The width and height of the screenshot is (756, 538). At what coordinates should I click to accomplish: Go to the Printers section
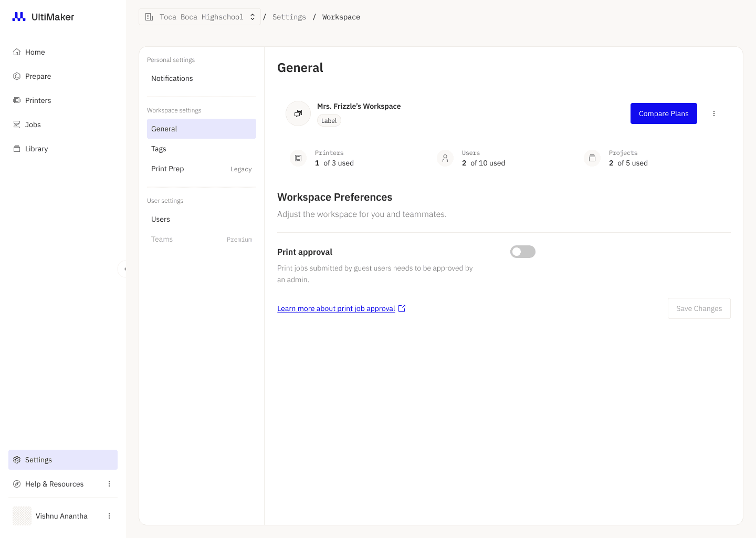(63, 100)
